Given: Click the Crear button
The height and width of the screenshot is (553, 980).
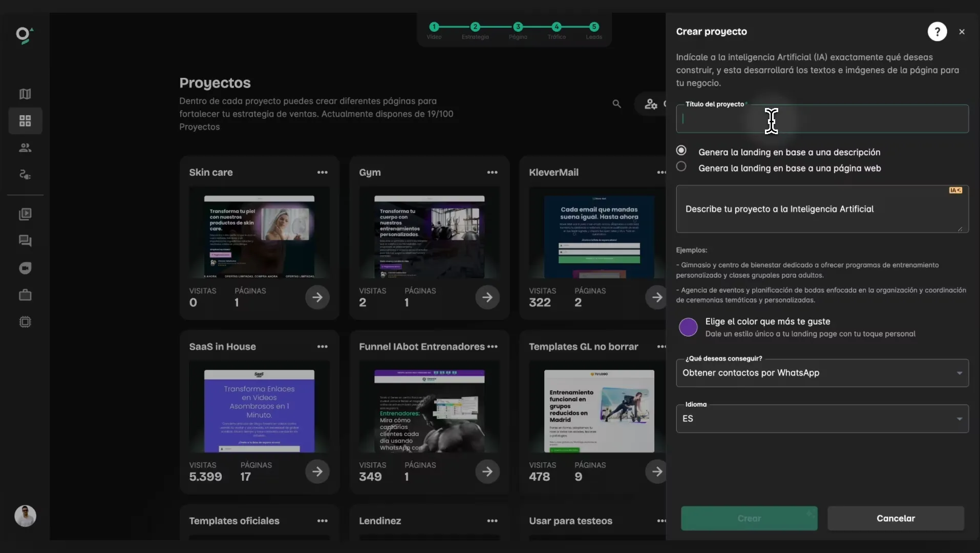Looking at the screenshot, I should pyautogui.click(x=749, y=518).
